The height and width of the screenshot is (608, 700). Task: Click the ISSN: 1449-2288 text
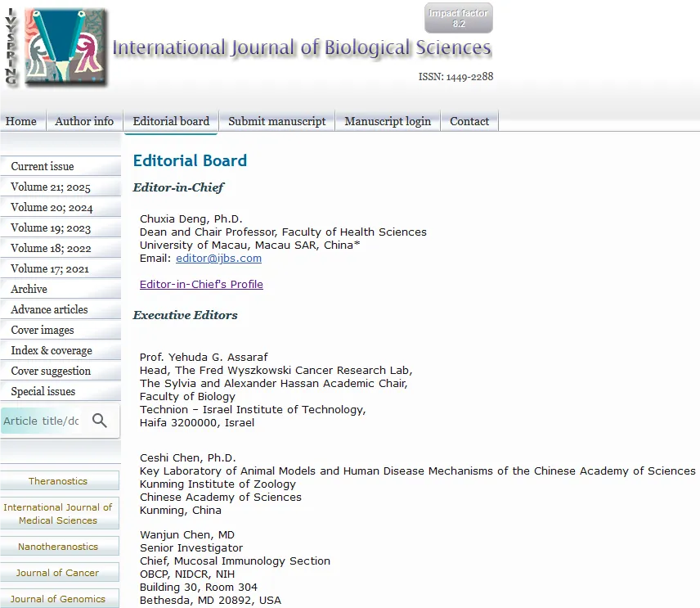[x=455, y=77]
